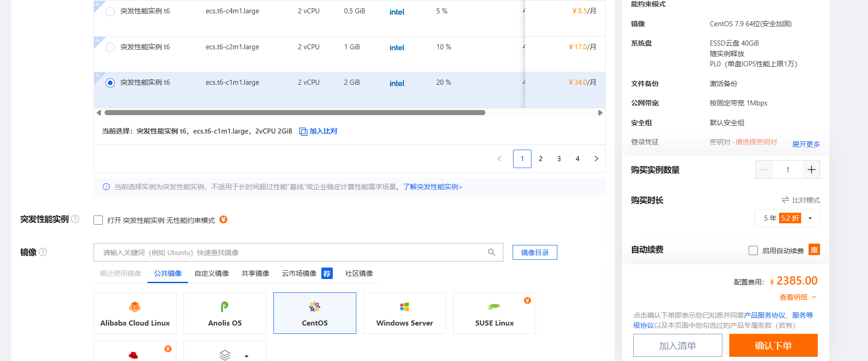
Task: Switch to the 自定义镜像 tab
Action: (212, 274)
